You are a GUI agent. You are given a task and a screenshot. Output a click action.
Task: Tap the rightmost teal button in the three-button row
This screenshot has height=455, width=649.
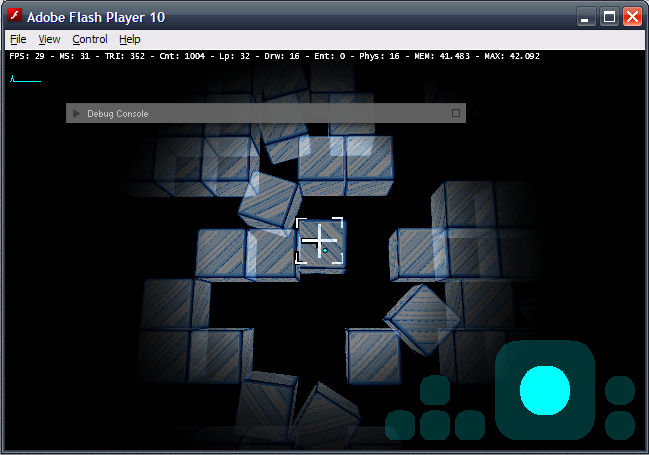click(x=470, y=425)
